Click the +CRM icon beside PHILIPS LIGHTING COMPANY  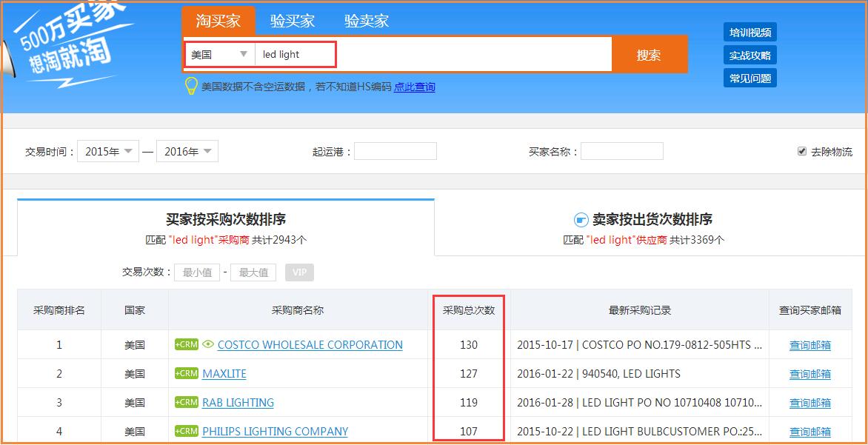[x=187, y=431]
